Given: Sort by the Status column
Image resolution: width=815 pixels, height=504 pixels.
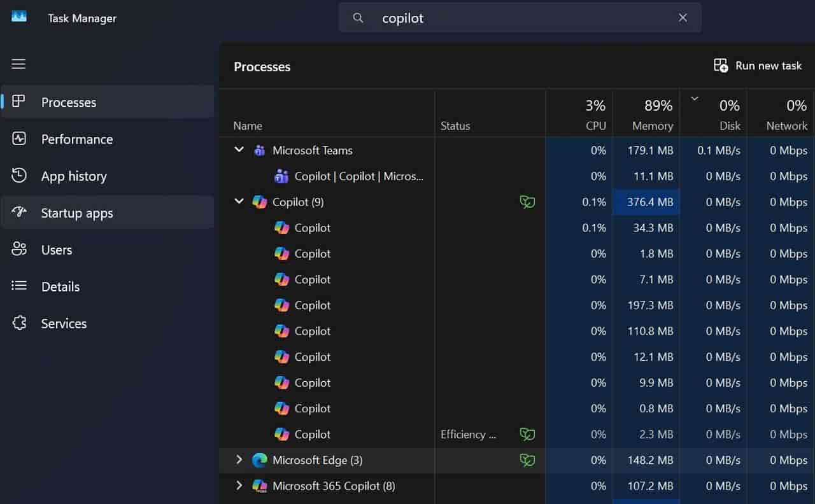Looking at the screenshot, I should pos(490,113).
